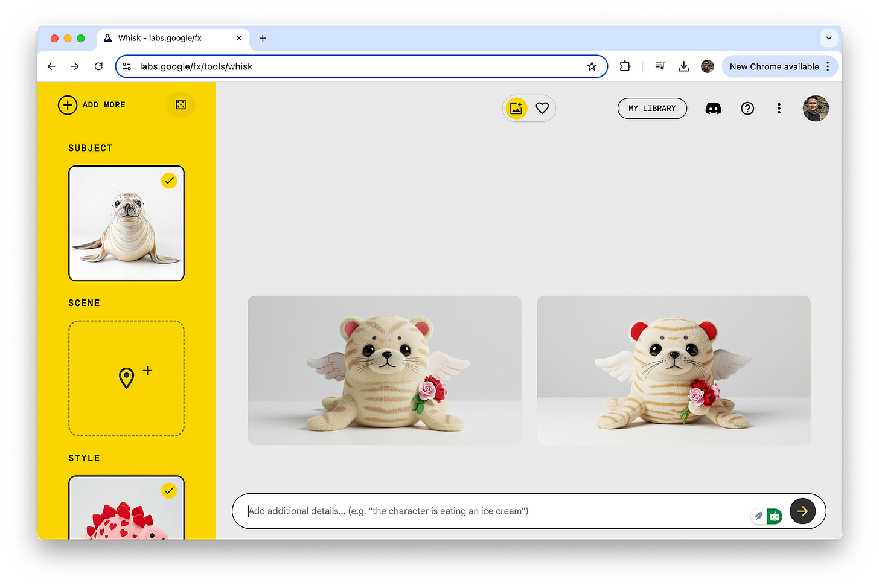The width and height of the screenshot is (879, 588).
Task: Click the prompt input field for additional details
Action: (423, 511)
